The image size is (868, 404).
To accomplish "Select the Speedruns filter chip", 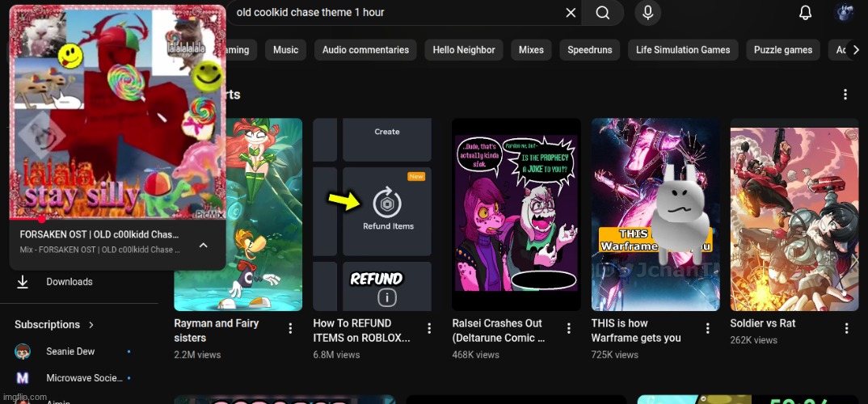I will tap(589, 50).
